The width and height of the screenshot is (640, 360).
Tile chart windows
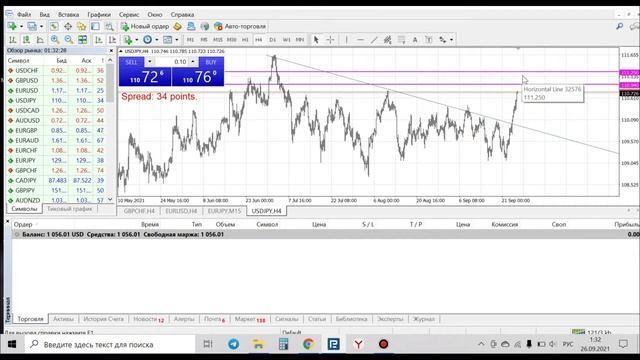[82, 40]
